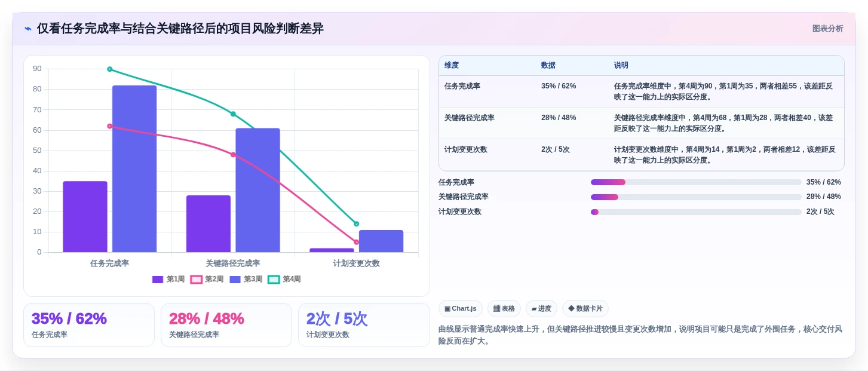Click 第1周 bar for 任务完成率
The height and width of the screenshot is (371, 868).
coord(85,217)
